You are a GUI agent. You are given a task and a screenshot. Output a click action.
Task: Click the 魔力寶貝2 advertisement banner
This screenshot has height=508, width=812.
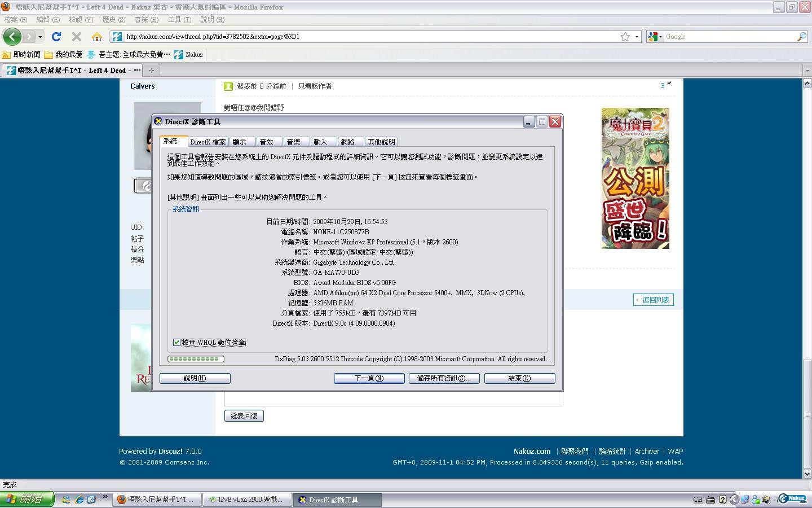[635, 178]
